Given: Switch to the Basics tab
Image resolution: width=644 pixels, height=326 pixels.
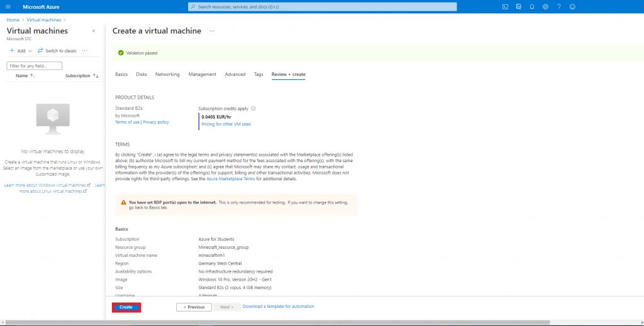Looking at the screenshot, I should [x=121, y=74].
